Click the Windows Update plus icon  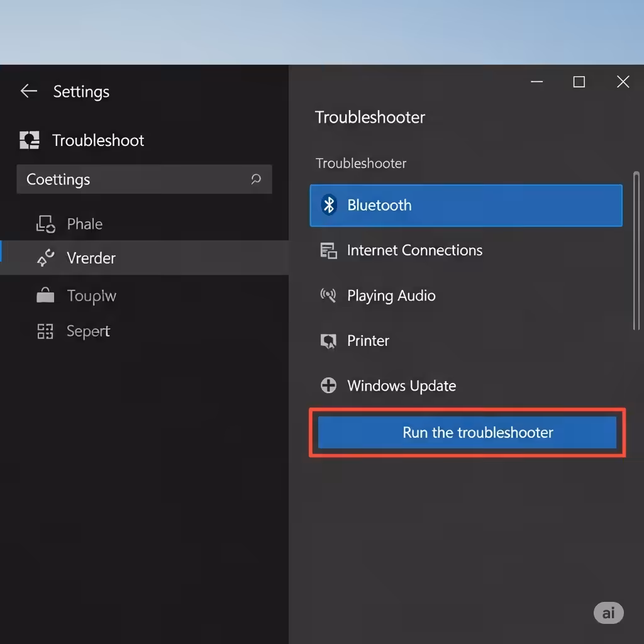pos(328,386)
